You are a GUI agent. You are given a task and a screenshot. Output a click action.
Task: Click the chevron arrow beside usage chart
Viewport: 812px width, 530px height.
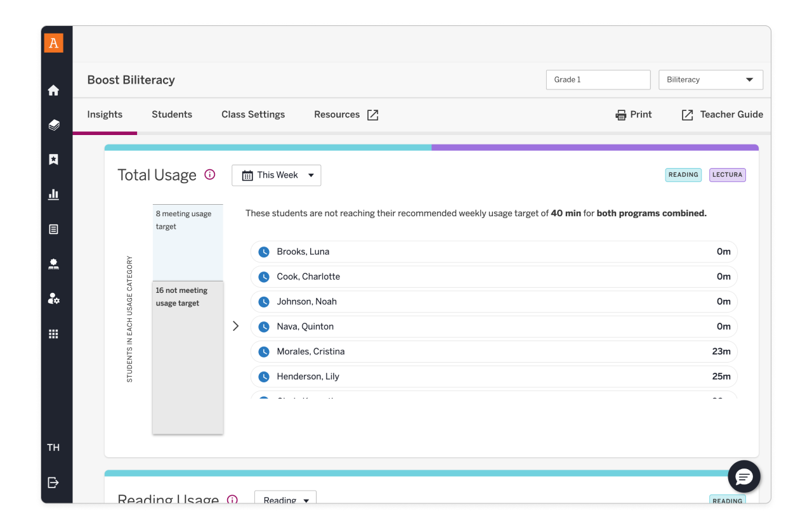pyautogui.click(x=236, y=326)
